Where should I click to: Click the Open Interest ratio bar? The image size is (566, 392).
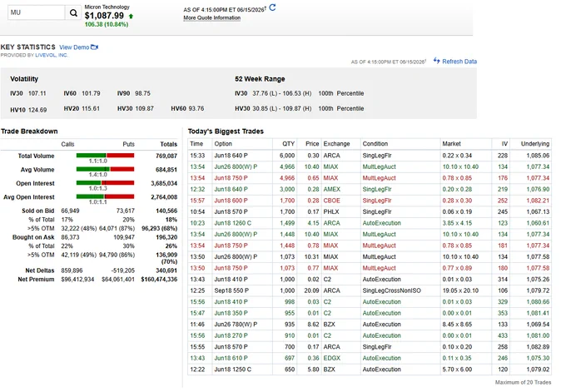[105, 183]
